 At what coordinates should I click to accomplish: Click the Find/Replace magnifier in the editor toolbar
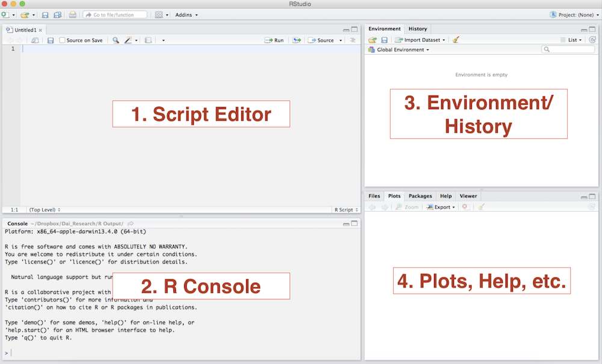click(x=115, y=40)
